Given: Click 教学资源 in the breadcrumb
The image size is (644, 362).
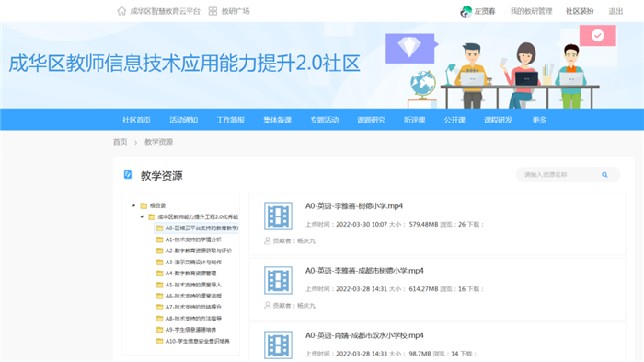Looking at the screenshot, I should click(158, 142).
